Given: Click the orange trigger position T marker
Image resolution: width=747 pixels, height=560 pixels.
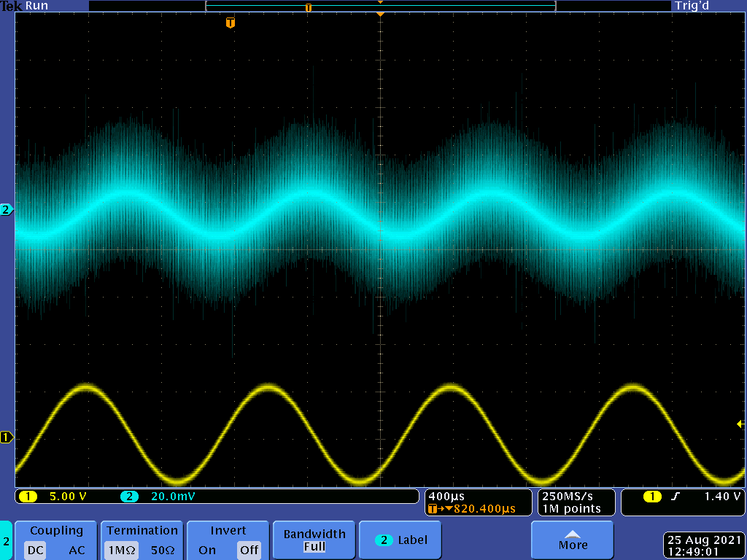Looking at the screenshot, I should 231,23.
